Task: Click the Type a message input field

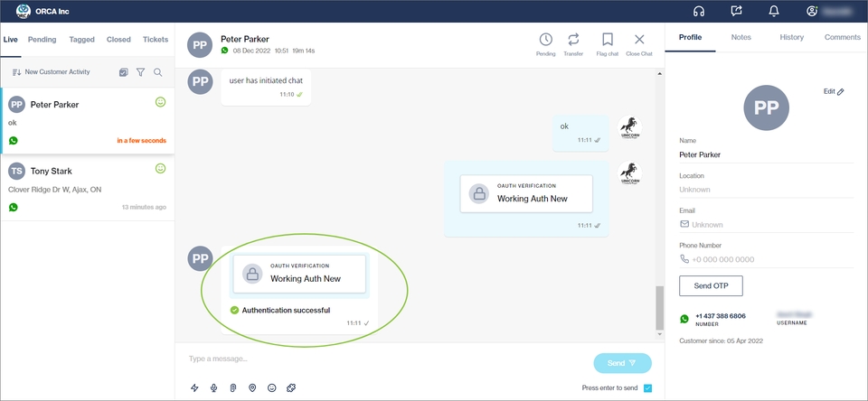Action: tap(380, 359)
